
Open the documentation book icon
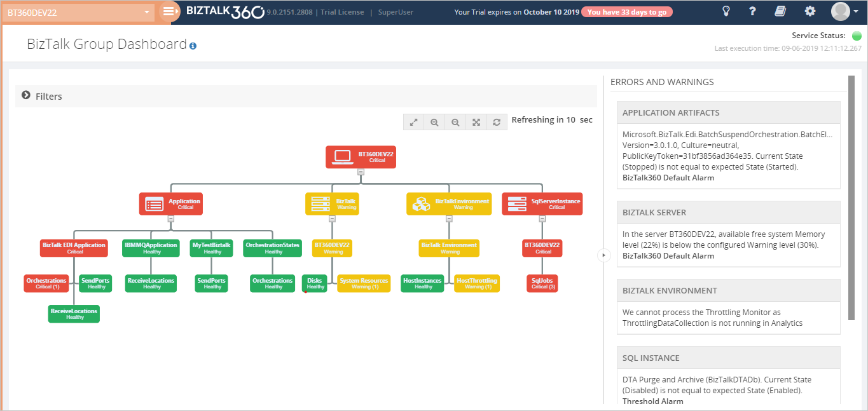[x=780, y=11]
